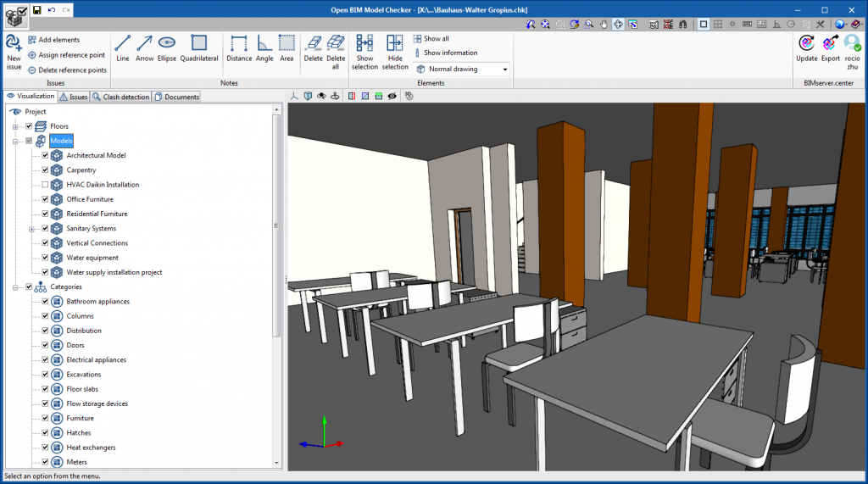The image size is (868, 484).
Task: Click the Assign reference point button
Action: point(67,55)
